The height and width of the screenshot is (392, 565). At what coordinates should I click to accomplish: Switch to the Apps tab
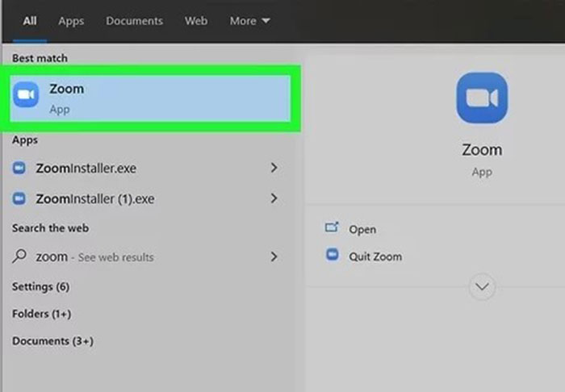(71, 21)
